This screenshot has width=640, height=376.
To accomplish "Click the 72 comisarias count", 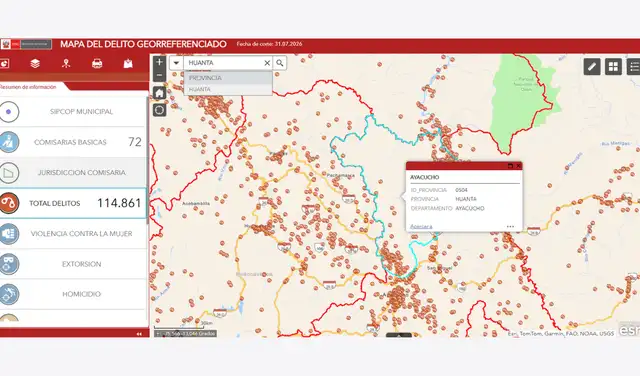I will 135,142.
